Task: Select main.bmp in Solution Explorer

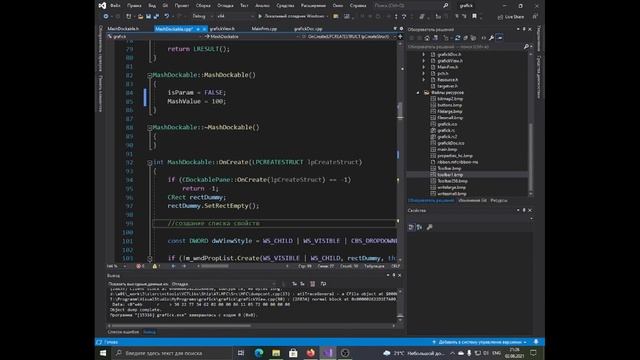Action: [x=447, y=149]
